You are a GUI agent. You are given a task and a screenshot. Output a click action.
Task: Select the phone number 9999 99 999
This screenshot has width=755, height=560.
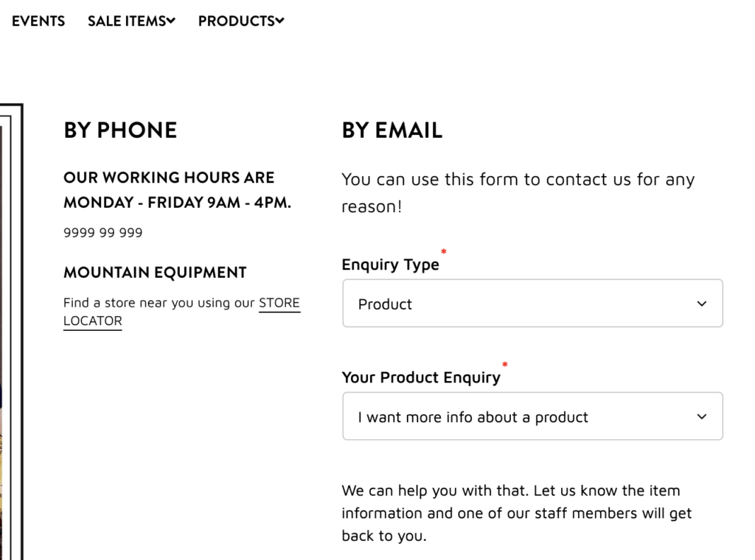click(x=103, y=233)
